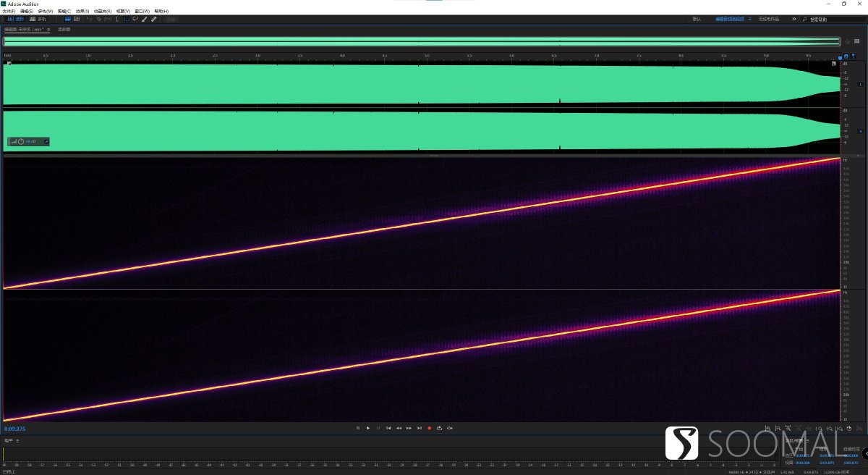The width and height of the screenshot is (868, 475).
Task: Click the zoom to selection icon
Action: click(838, 429)
